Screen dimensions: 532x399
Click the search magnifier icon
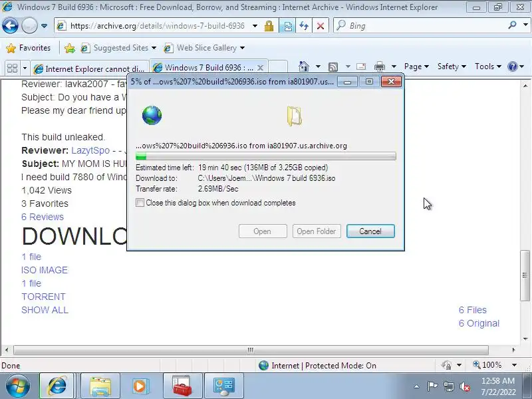click(512, 25)
